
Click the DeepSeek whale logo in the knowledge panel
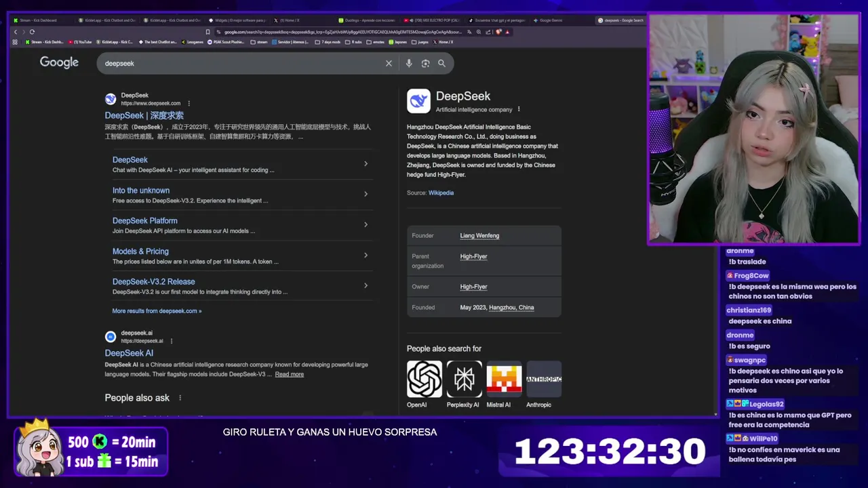point(418,101)
